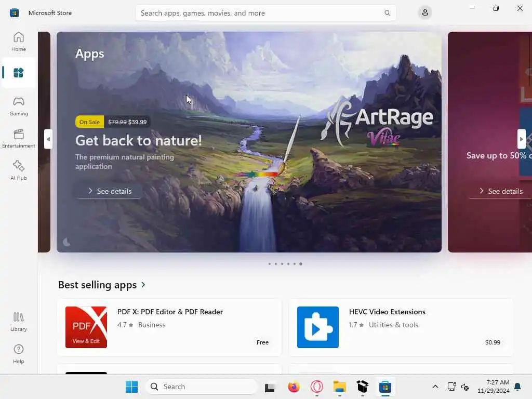Click the $0.99 price on HEVC

[493, 342]
